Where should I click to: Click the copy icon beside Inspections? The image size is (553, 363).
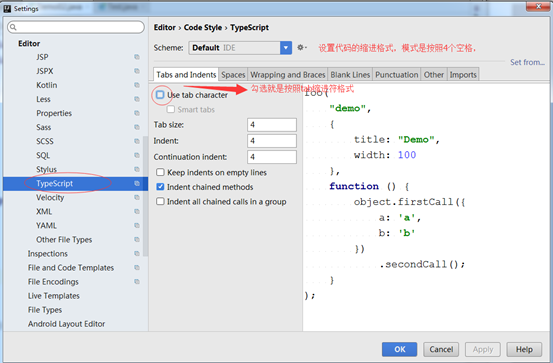(x=137, y=254)
